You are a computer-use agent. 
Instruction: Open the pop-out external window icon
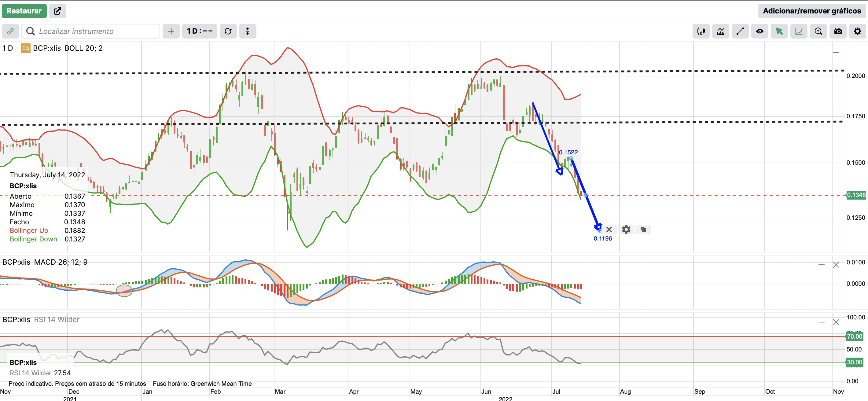(58, 11)
